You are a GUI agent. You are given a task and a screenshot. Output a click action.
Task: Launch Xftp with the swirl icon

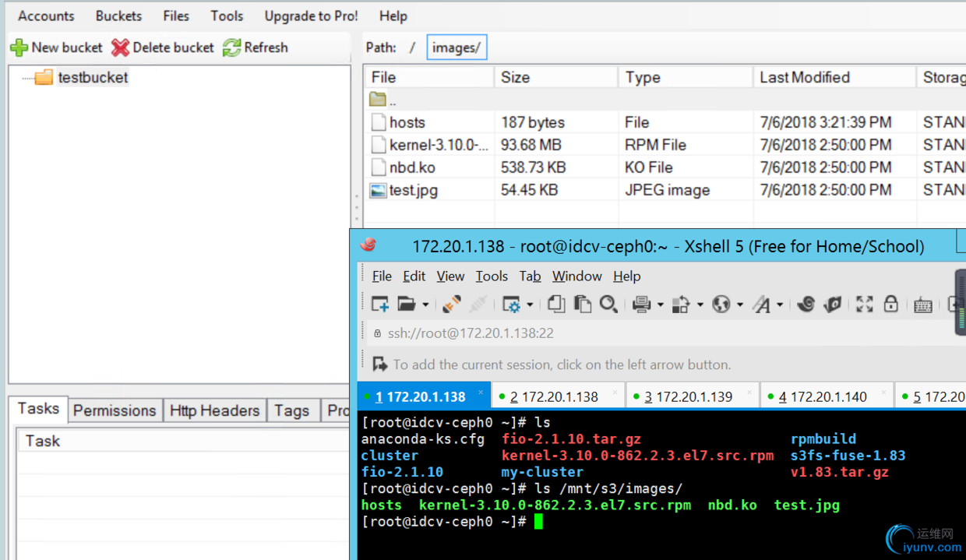pyautogui.click(x=806, y=305)
